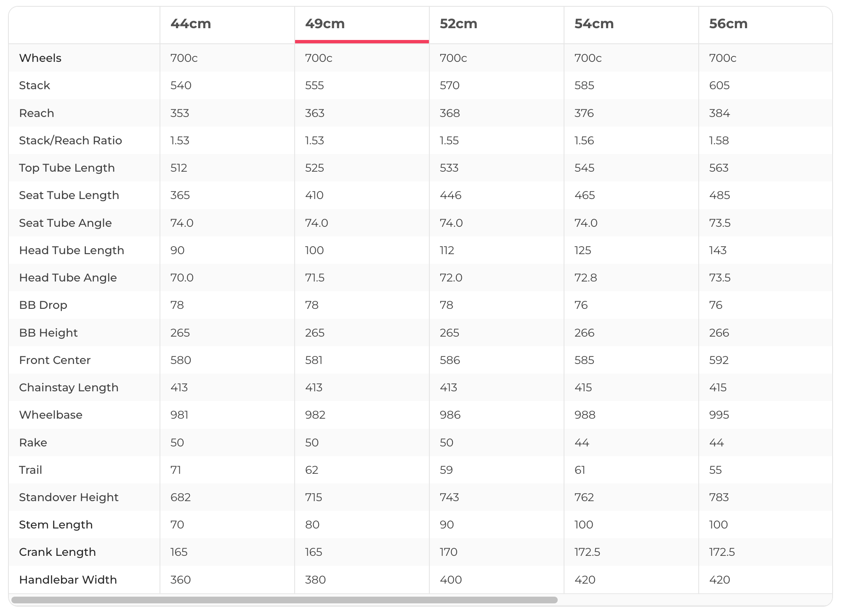Click the 446 seat tube length cell

[450, 195]
